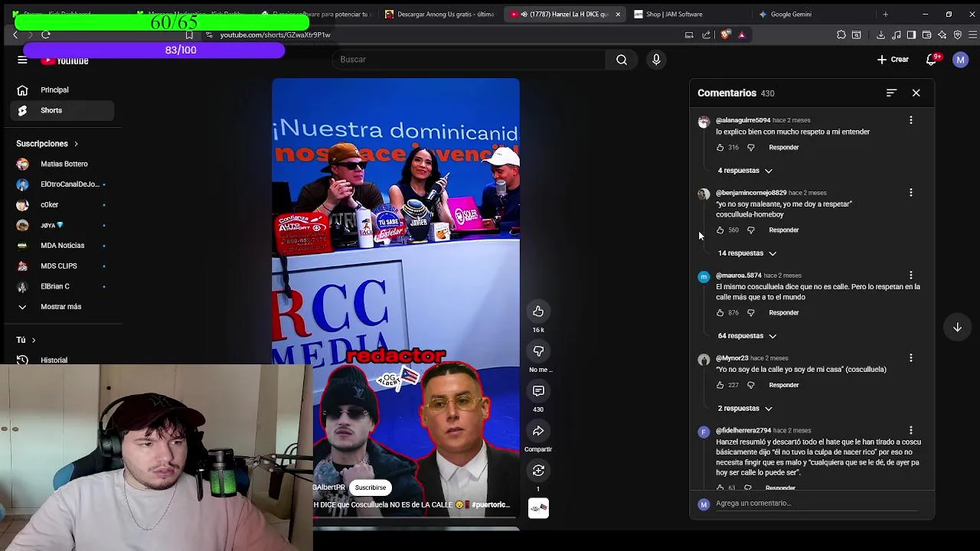Click the Suscribirse button on the short

pyautogui.click(x=371, y=487)
